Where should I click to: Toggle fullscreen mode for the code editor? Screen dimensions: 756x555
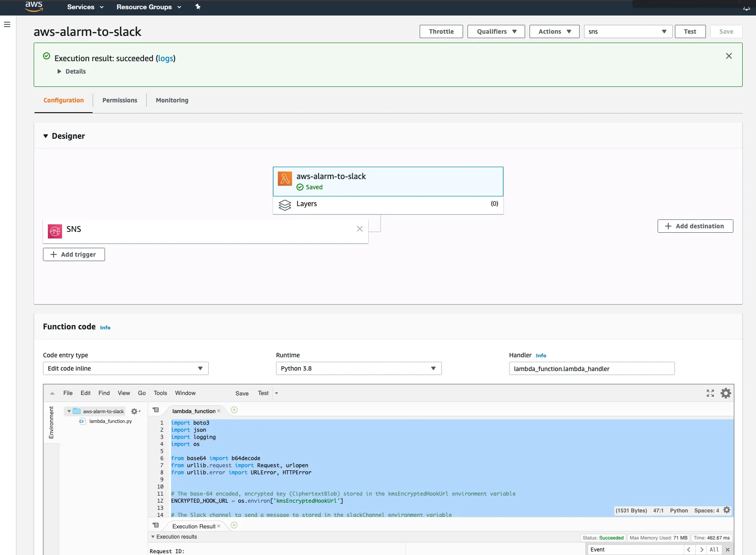(x=710, y=393)
